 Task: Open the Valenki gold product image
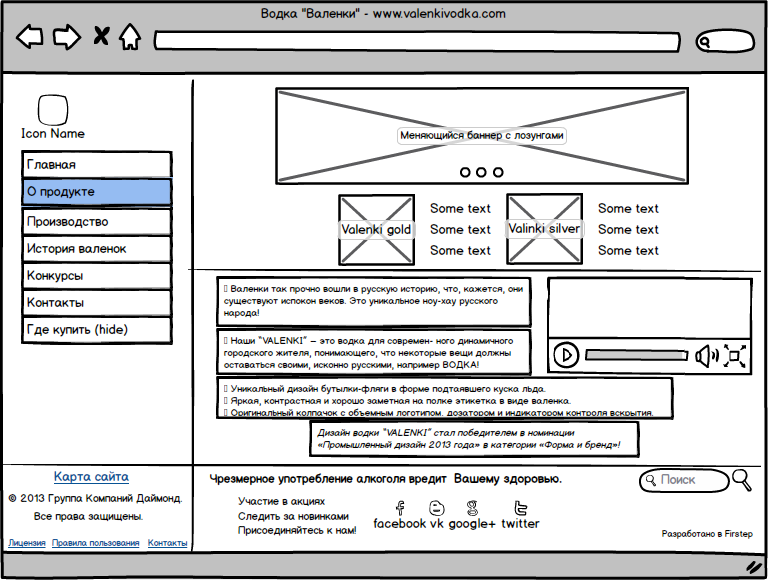click(376, 229)
